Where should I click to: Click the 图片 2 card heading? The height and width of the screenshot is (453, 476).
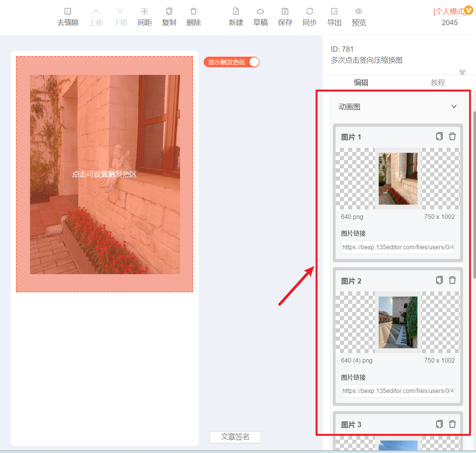tap(351, 281)
